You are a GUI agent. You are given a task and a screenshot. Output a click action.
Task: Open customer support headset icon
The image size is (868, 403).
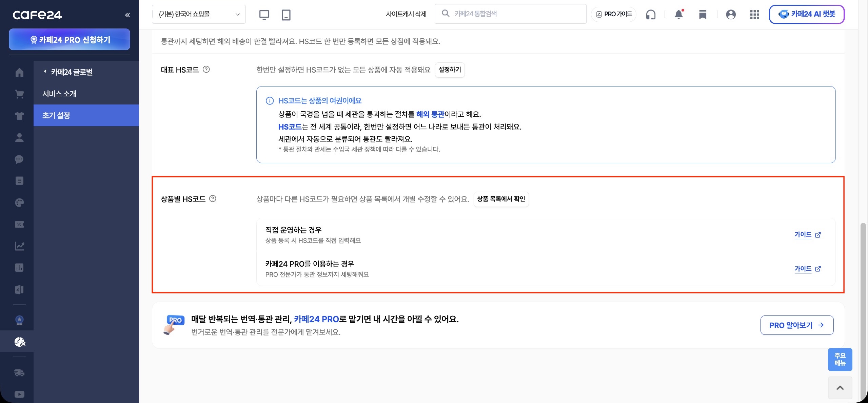[x=651, y=14]
